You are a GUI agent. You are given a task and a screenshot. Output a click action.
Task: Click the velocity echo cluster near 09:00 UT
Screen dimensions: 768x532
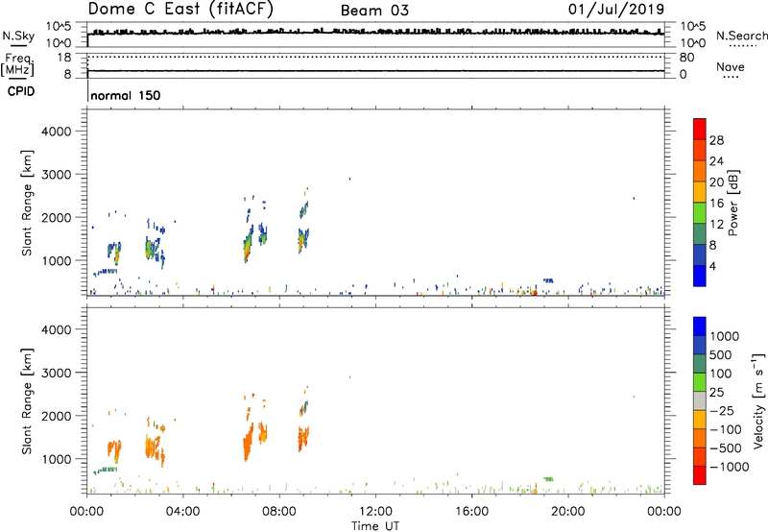pyautogui.click(x=303, y=439)
